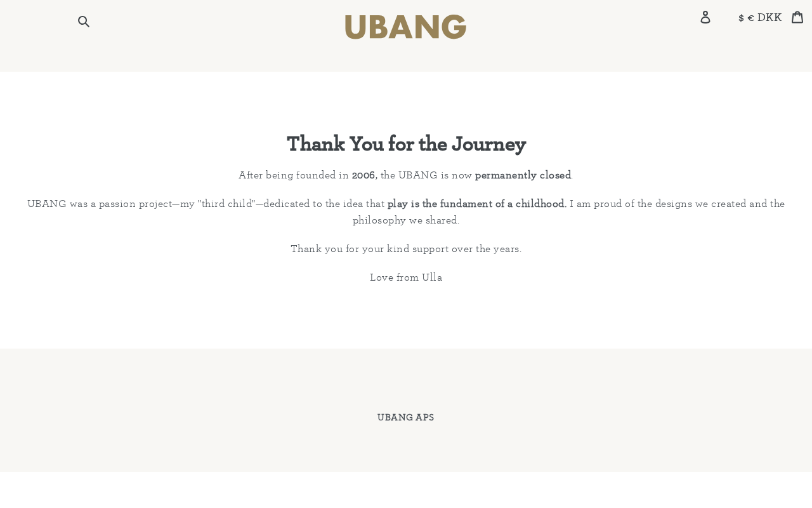Select DKK currency option
This screenshot has width=812, height=508.
coord(769,18)
